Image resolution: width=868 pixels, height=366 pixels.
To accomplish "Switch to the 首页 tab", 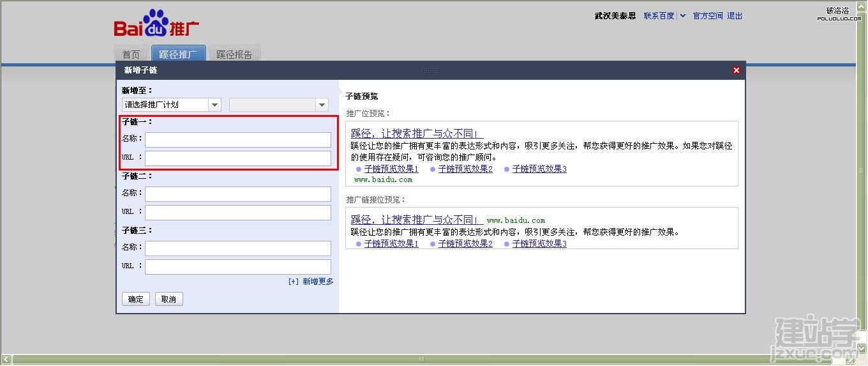I will (x=131, y=54).
